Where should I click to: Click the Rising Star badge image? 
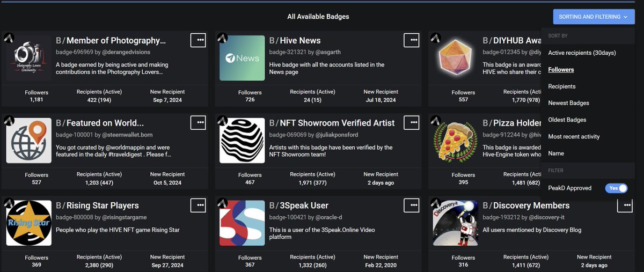[x=29, y=223]
